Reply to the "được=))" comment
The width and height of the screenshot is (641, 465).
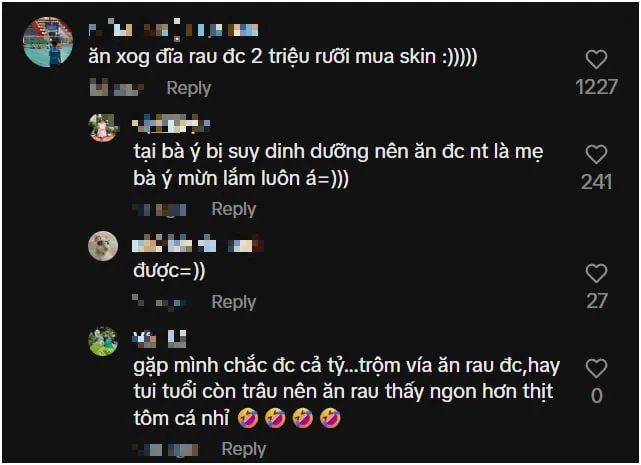coord(234,302)
